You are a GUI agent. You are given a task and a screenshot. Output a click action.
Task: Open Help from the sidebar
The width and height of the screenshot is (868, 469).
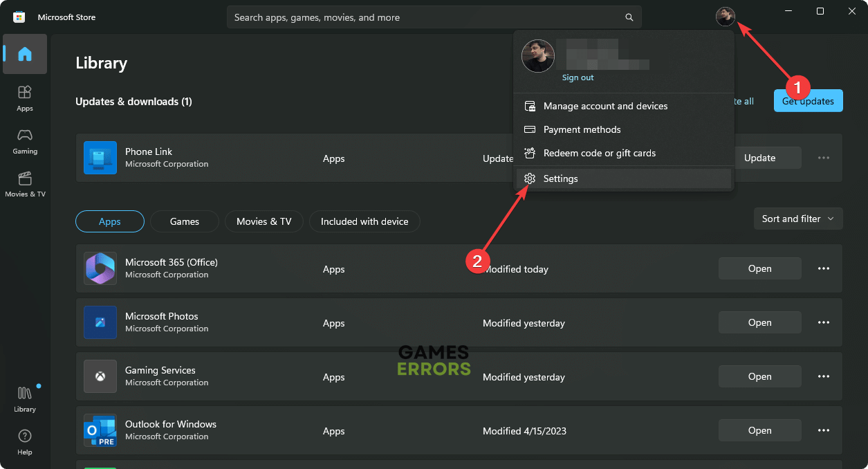tap(25, 441)
